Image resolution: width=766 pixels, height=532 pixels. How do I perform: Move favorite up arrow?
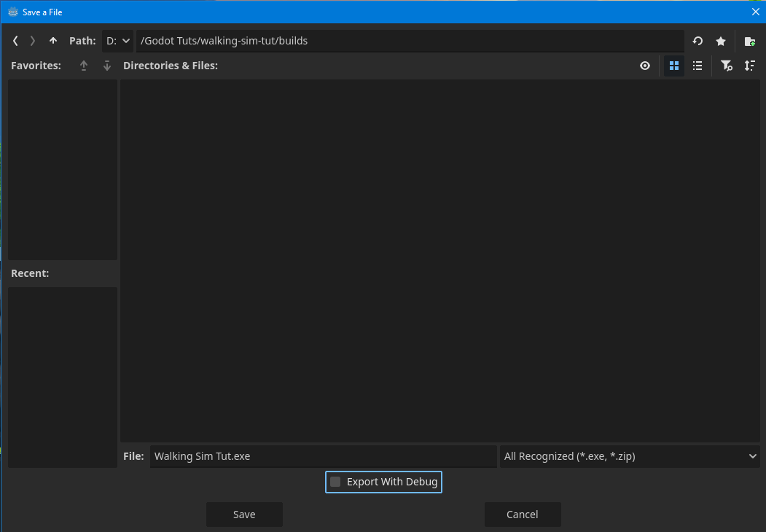click(84, 66)
